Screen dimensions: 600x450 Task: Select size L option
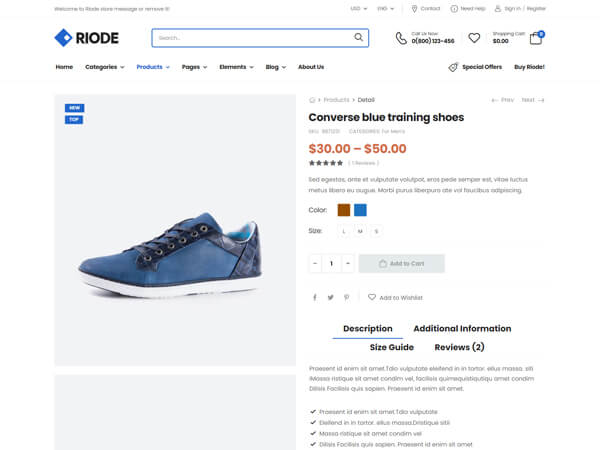[344, 231]
